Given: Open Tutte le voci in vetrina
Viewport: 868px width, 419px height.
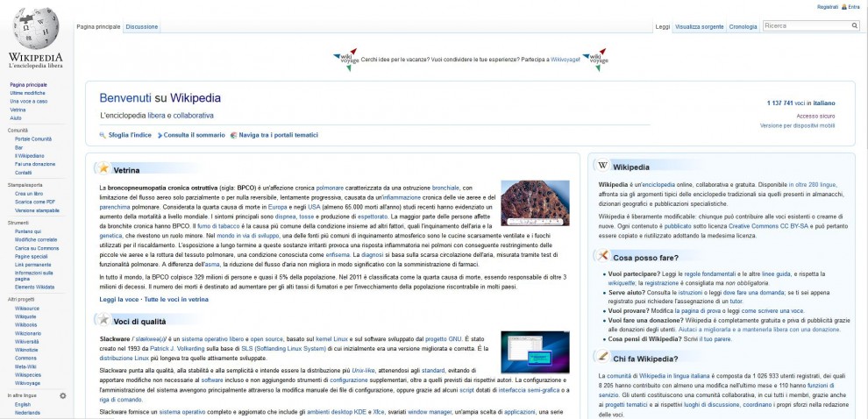Looking at the screenshot, I should click(x=176, y=300).
